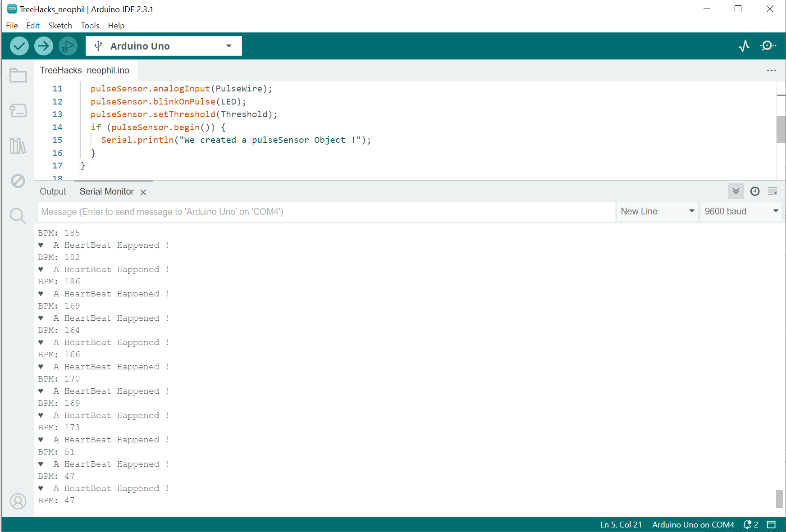Screen dimensions: 786x532
Task: Click the BPM: 186 serial output line
Action: (x=59, y=282)
